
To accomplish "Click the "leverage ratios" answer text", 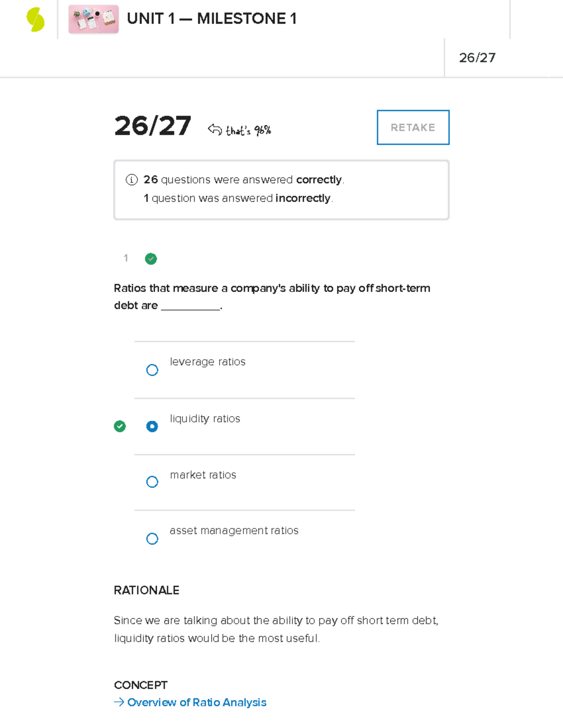I will click(207, 362).
